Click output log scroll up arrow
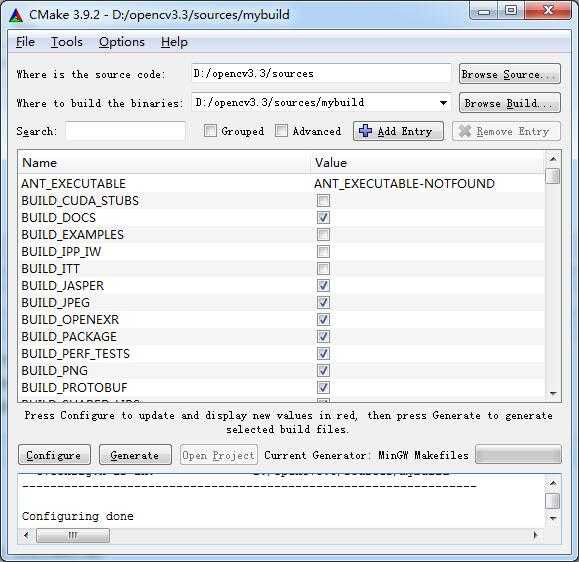Screen dimensions: 579x562 pos(553,483)
